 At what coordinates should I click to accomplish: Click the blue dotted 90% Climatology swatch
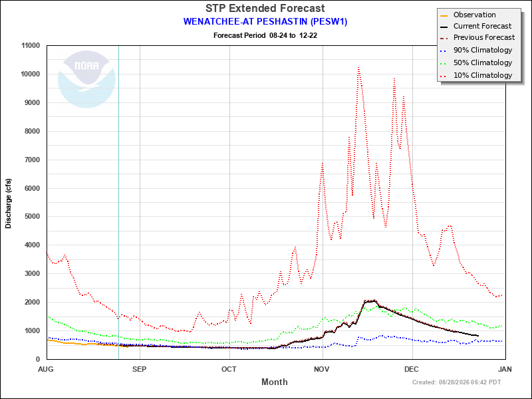444,51
